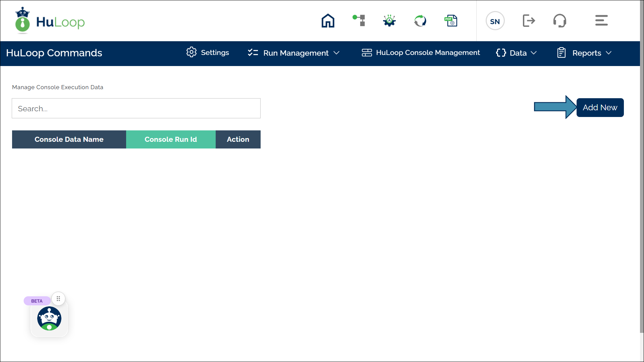This screenshot has width=644, height=362.
Task: Click the chatbot drag handle dots
Action: [58, 299]
